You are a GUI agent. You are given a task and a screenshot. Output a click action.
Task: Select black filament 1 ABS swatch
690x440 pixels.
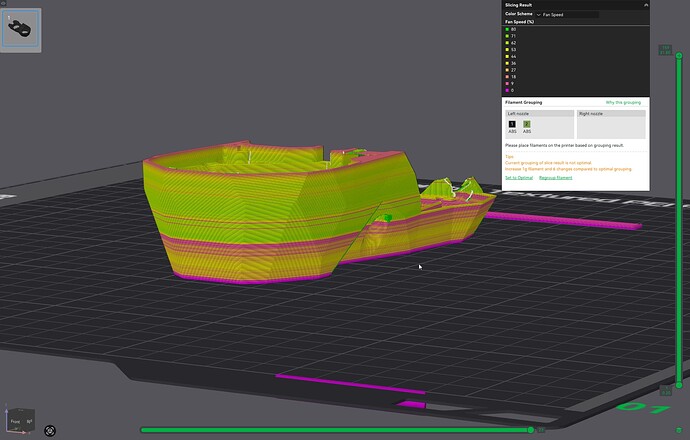[x=512, y=125]
